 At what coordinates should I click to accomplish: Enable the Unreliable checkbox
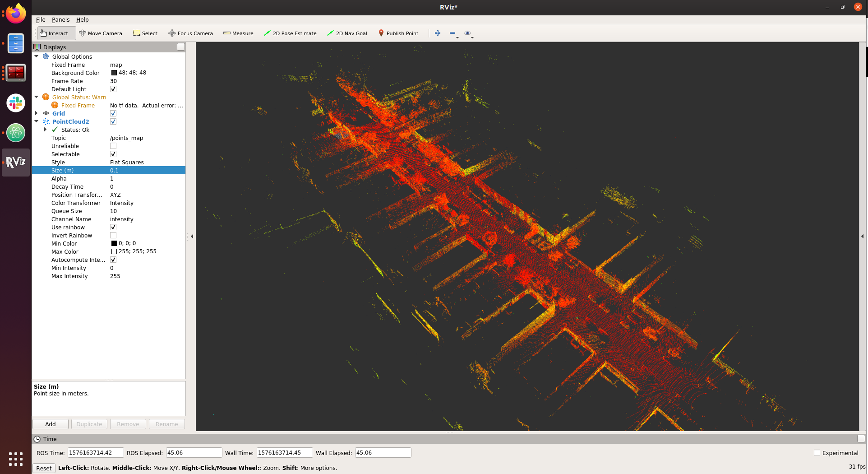pos(113,146)
